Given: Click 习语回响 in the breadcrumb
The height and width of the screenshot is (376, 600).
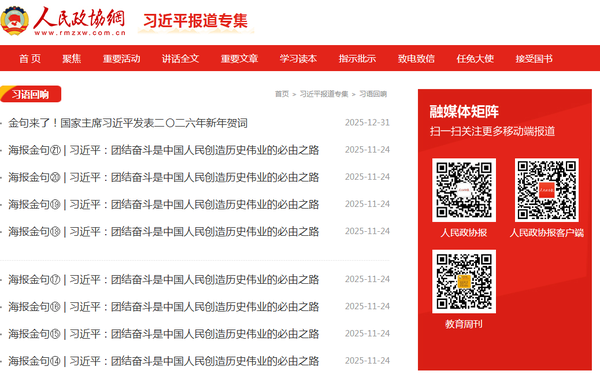Looking at the screenshot, I should click(x=373, y=94).
